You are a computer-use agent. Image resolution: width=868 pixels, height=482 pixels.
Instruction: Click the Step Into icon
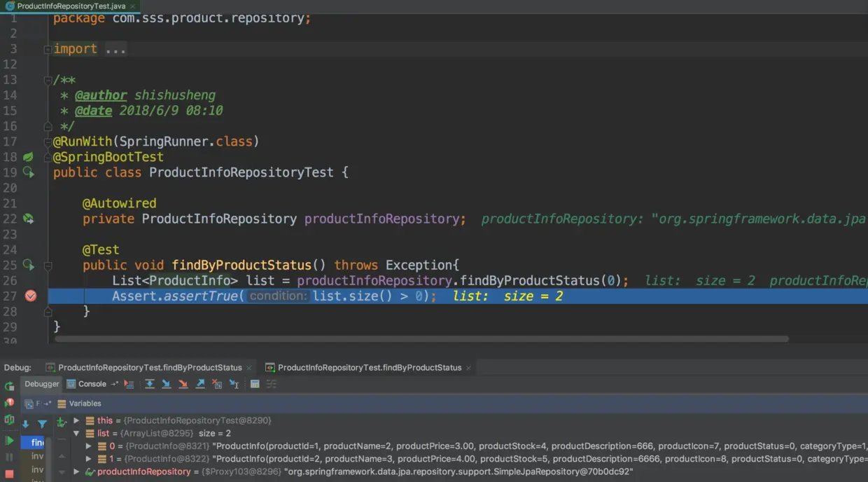(x=167, y=384)
